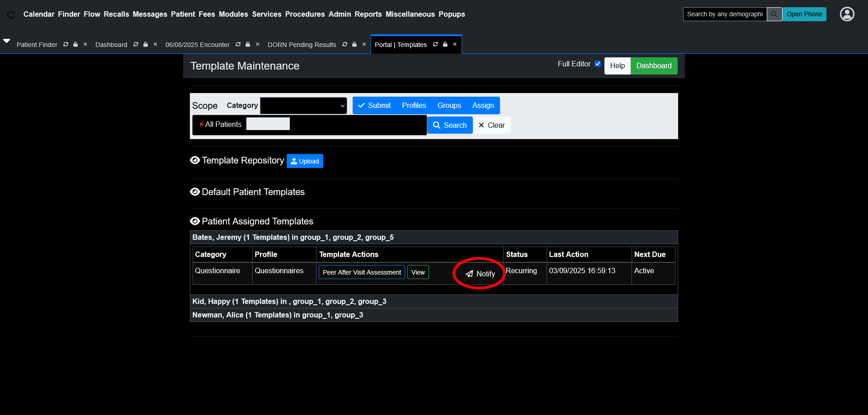Click the loading spinner icon in top bar
868x415 pixels.
(x=11, y=14)
